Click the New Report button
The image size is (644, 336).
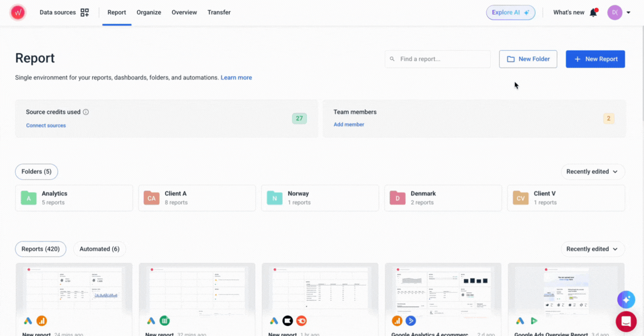pos(595,59)
